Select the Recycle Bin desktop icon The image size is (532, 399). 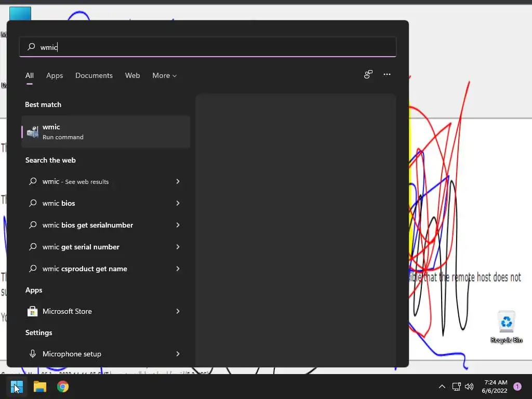point(506,327)
